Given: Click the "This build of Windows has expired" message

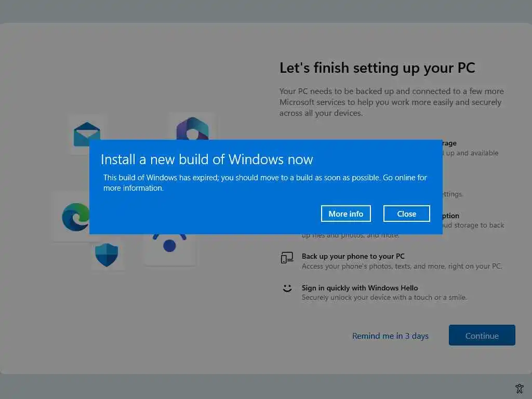Looking at the screenshot, I should pyautogui.click(x=265, y=182).
